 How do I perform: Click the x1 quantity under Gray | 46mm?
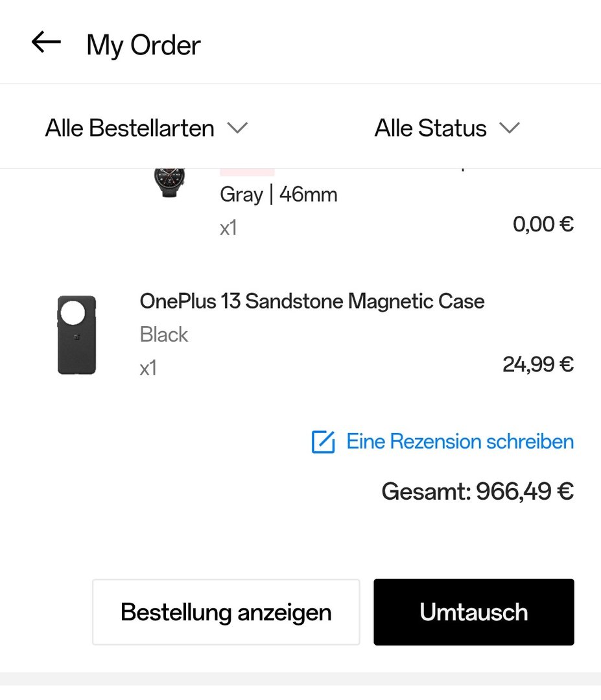[228, 228]
